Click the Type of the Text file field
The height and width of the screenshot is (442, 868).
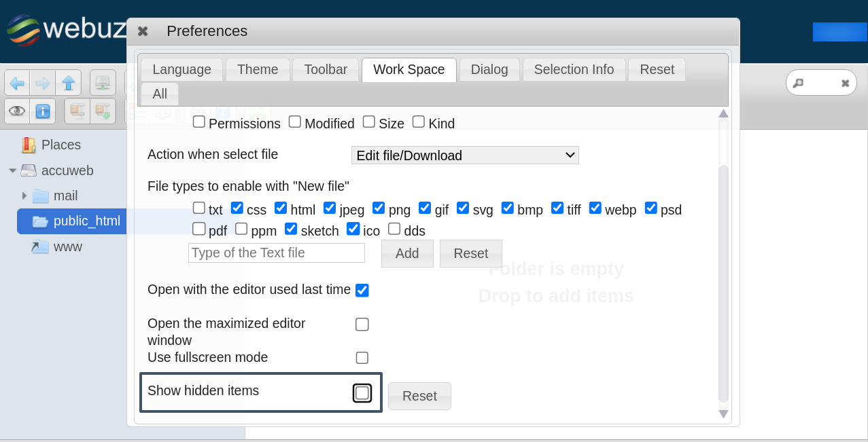277,253
